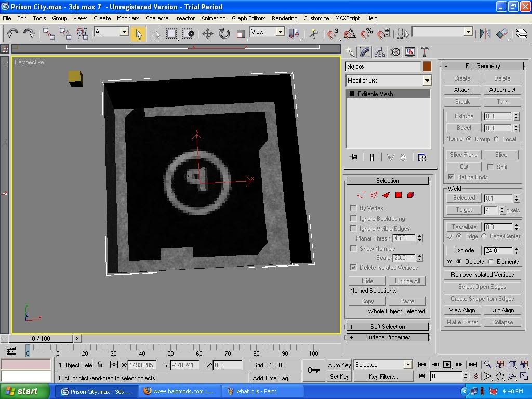Click the Undo arrow icon
532x399 pixels.
(12, 34)
